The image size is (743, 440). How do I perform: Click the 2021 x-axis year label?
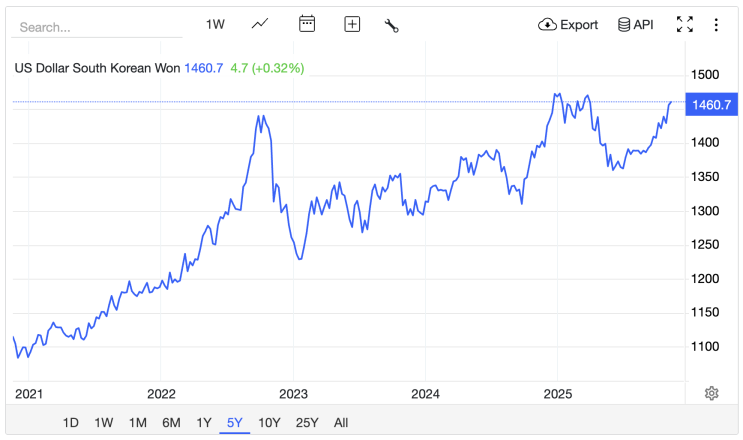(29, 394)
